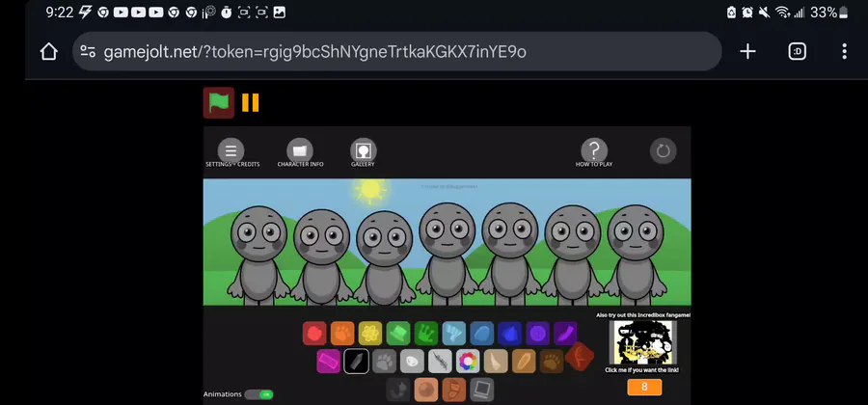Screen dimensions: 868x405
Task: Click the orange button labeled 8
Action: click(644, 387)
